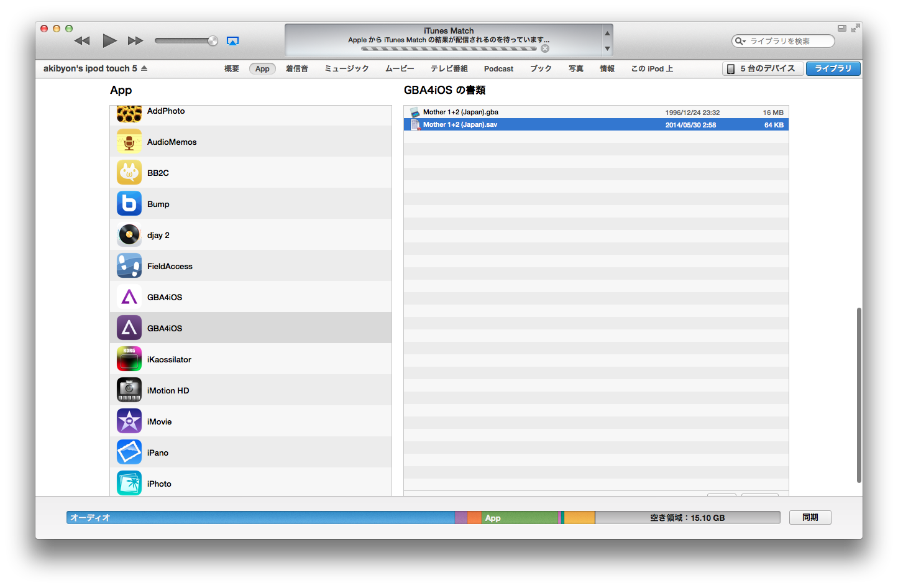Open the ミュージック tab
898x588 pixels.
(347, 69)
